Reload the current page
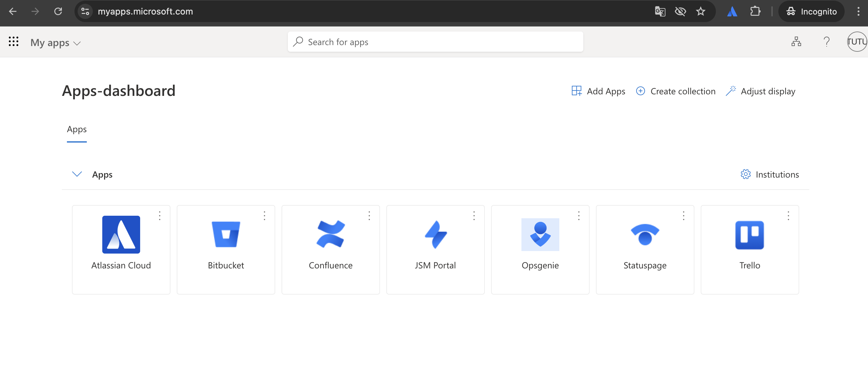Image resolution: width=868 pixels, height=369 pixels. 58,11
